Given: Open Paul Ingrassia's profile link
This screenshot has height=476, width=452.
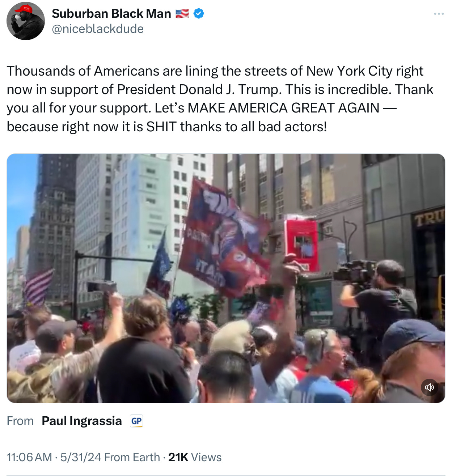Looking at the screenshot, I should tap(82, 421).
